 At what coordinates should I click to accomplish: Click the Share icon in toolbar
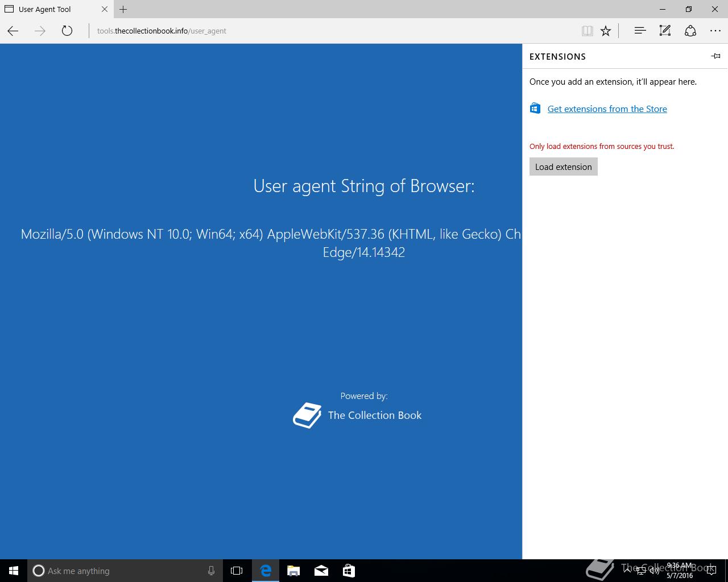[x=690, y=31]
